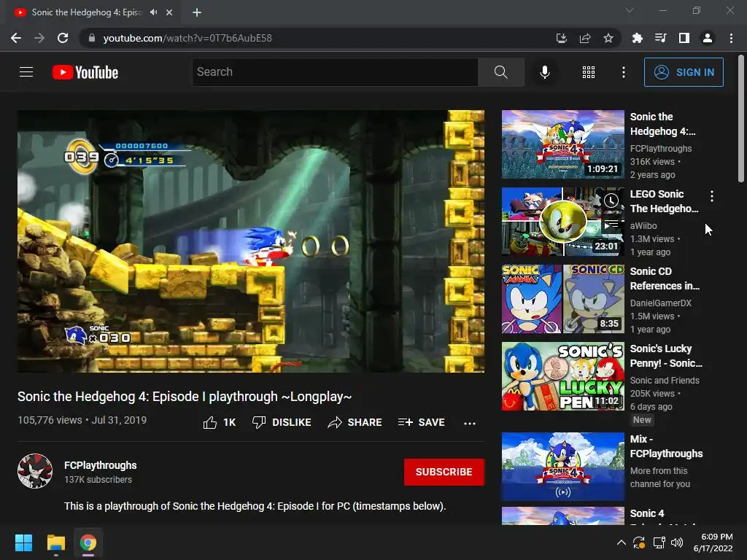Open Chrome profile avatar
Screen dimensions: 747x560
pyautogui.click(x=708, y=38)
